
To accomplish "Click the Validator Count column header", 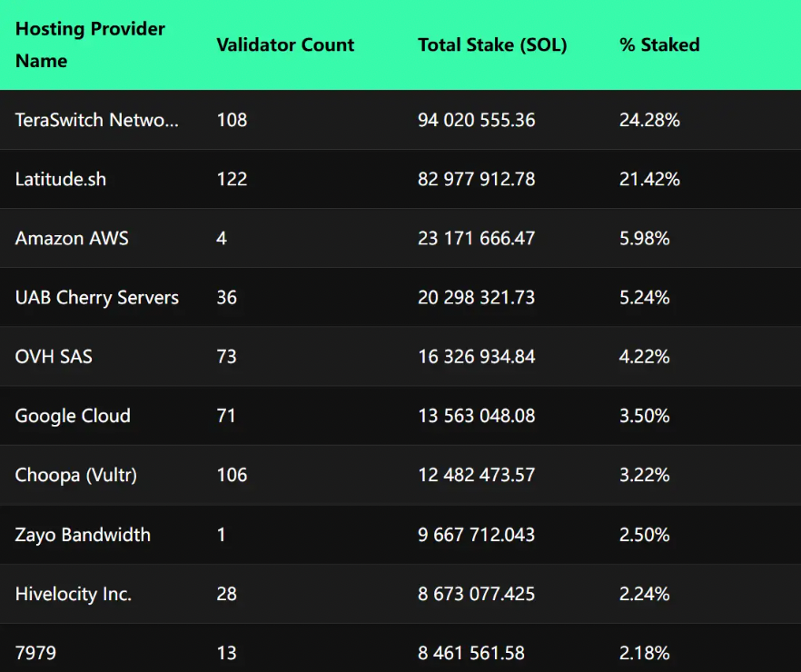I will pyautogui.click(x=285, y=44).
